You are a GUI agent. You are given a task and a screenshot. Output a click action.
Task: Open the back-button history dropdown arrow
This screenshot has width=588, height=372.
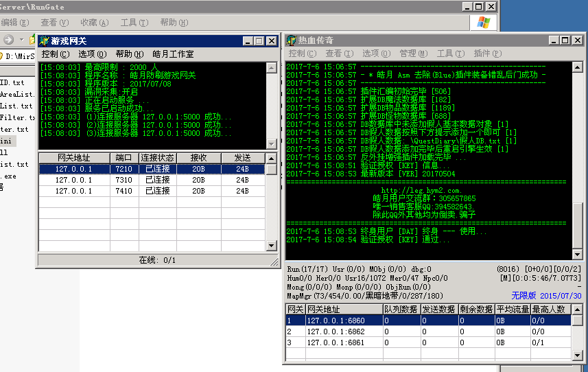pyautogui.click(x=22, y=39)
